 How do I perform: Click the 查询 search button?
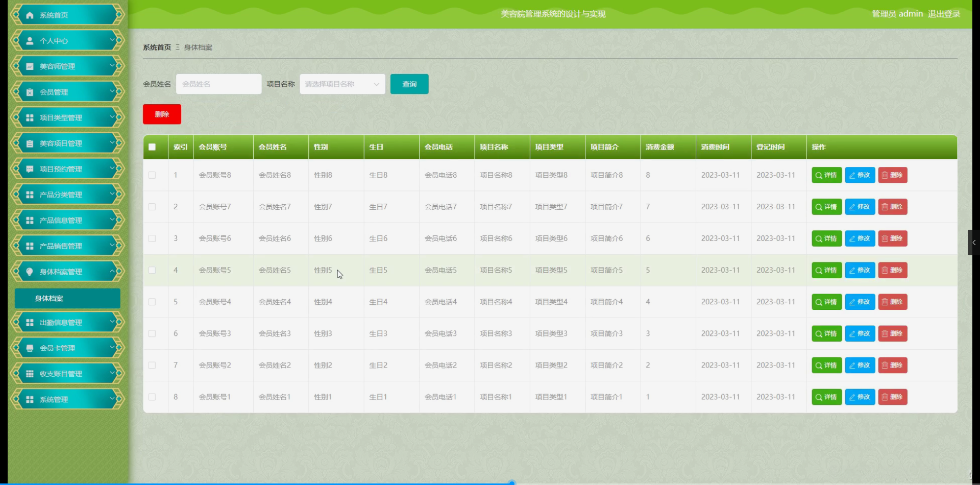point(409,84)
